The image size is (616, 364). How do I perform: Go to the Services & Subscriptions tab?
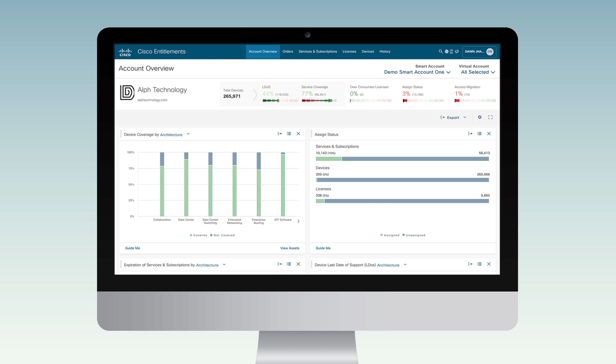(x=318, y=51)
